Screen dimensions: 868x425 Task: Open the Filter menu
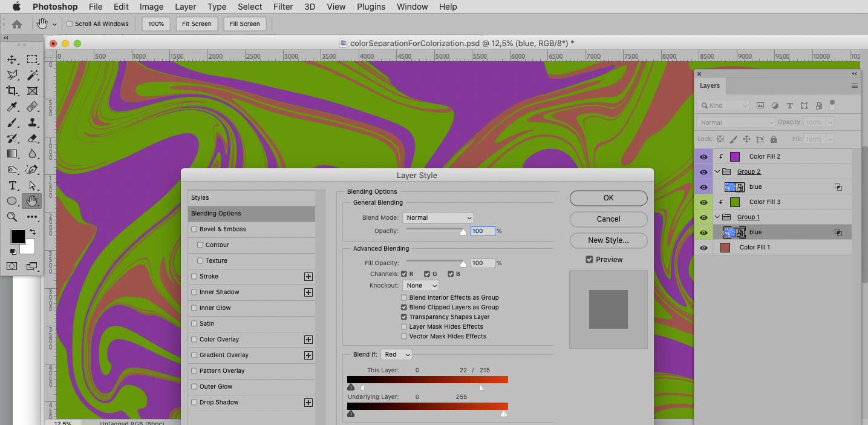pyautogui.click(x=282, y=7)
